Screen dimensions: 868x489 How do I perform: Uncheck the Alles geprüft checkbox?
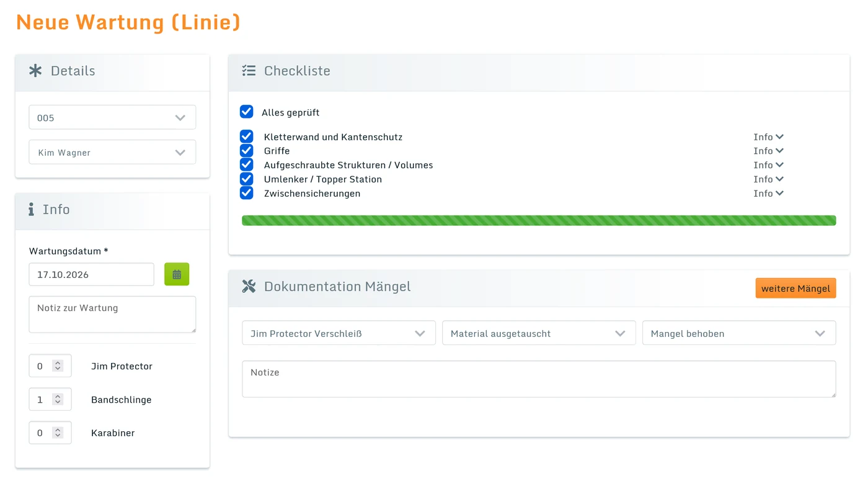247,112
